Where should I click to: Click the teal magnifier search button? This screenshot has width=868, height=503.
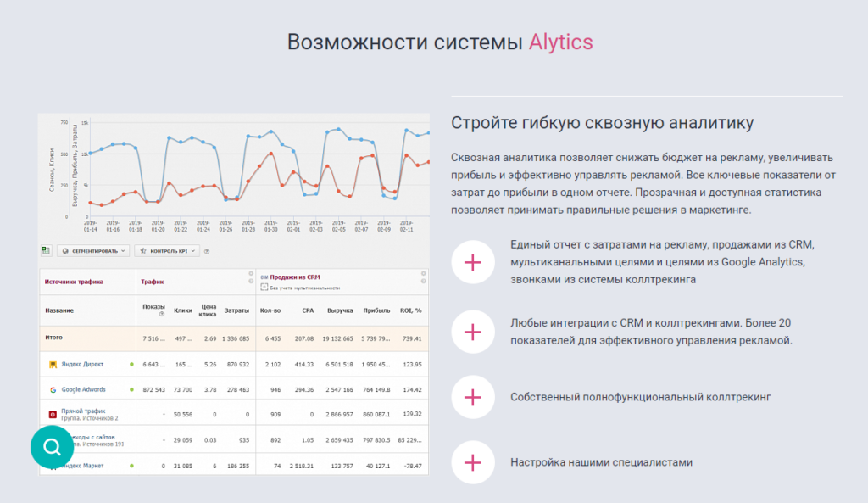click(53, 447)
